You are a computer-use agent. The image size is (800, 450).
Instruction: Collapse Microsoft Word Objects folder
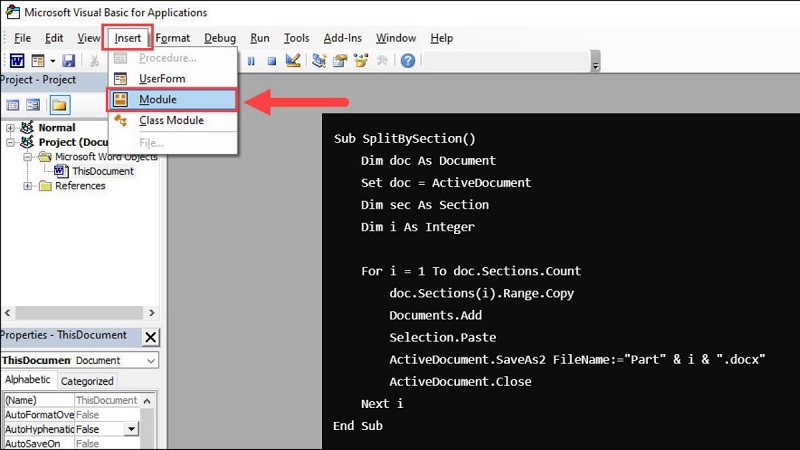click(x=29, y=157)
